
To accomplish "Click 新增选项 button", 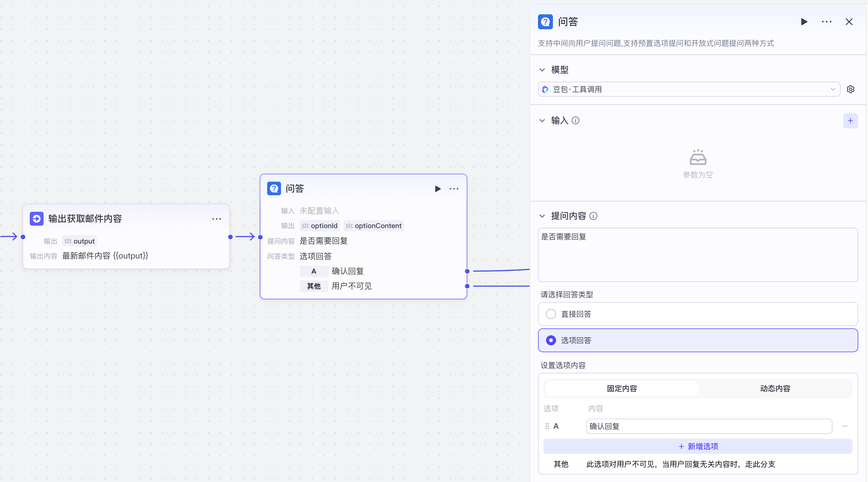I will (698, 446).
